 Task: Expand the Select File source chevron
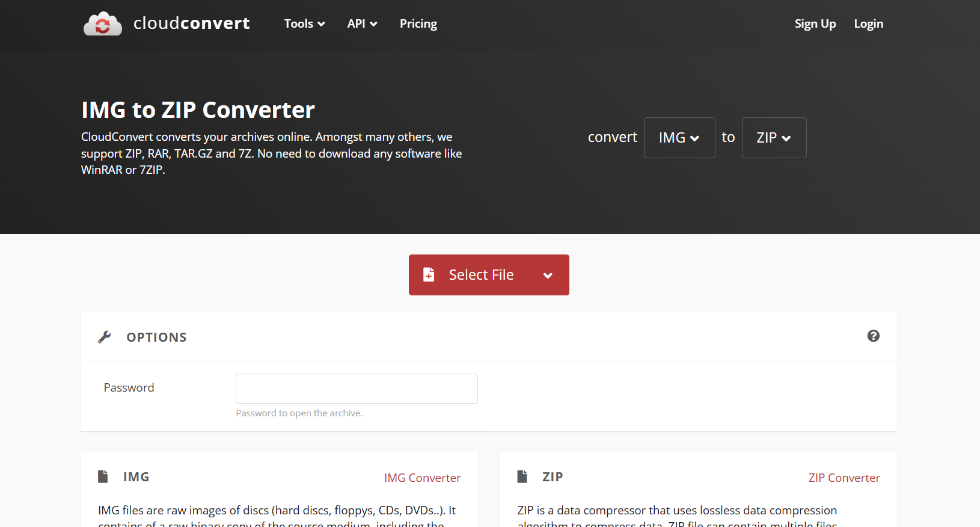pyautogui.click(x=548, y=276)
